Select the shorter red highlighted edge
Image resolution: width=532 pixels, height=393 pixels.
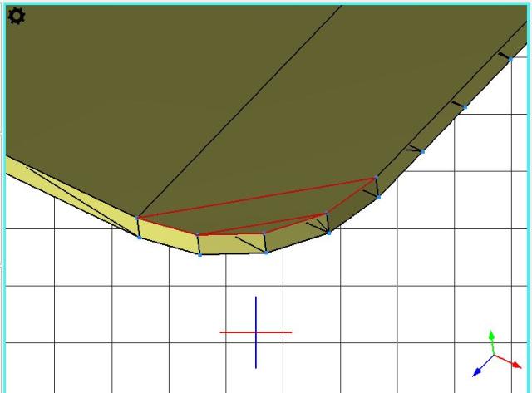[262, 224]
